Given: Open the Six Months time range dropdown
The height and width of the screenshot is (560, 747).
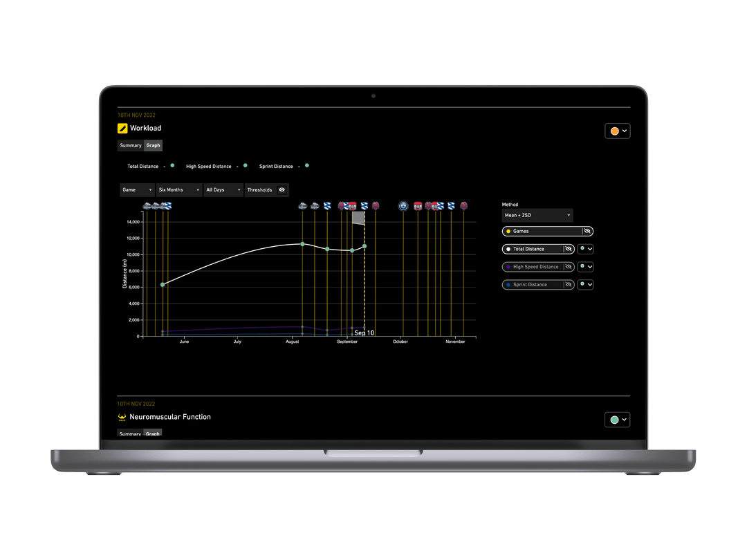Looking at the screenshot, I should tap(178, 189).
